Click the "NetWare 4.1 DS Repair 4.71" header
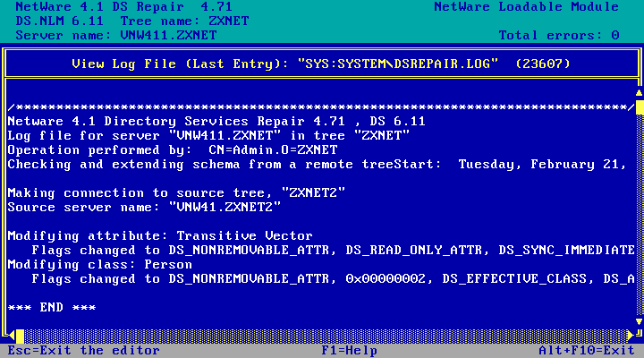The width and height of the screenshot is (644, 358). (x=124, y=6)
